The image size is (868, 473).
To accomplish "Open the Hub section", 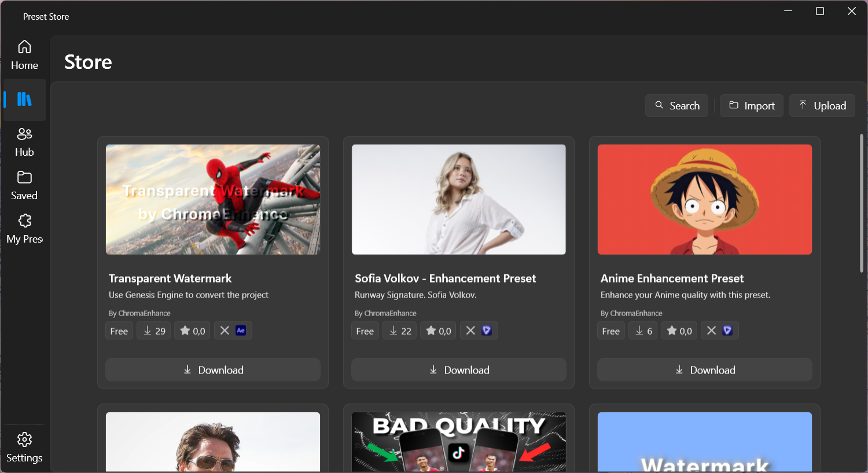I will [24, 142].
